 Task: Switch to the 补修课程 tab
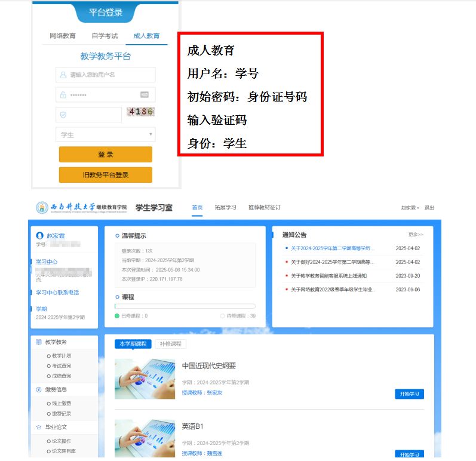[x=170, y=344]
